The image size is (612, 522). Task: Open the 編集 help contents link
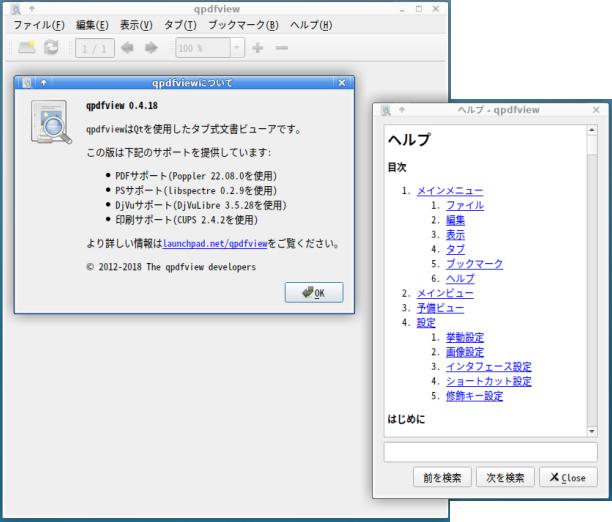click(x=455, y=220)
